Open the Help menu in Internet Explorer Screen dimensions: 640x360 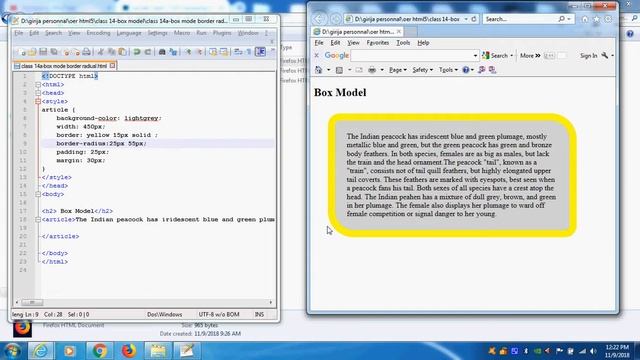423,42
